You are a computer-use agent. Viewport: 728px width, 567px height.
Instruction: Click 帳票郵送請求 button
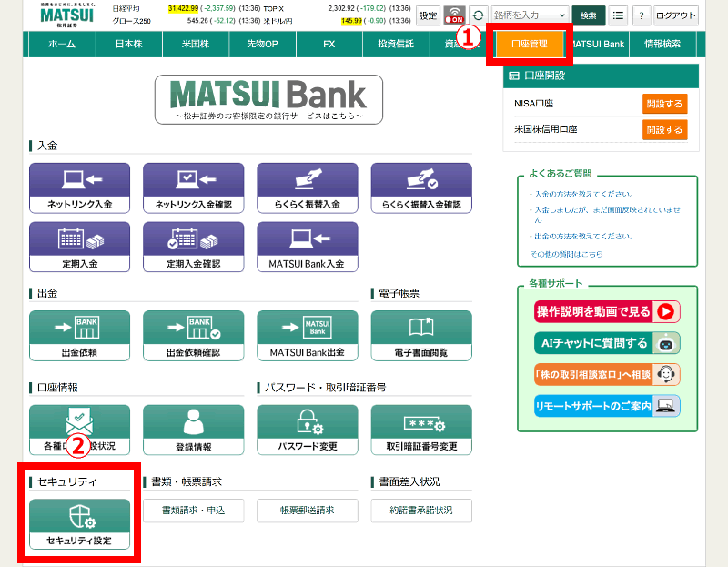pyautogui.click(x=308, y=511)
